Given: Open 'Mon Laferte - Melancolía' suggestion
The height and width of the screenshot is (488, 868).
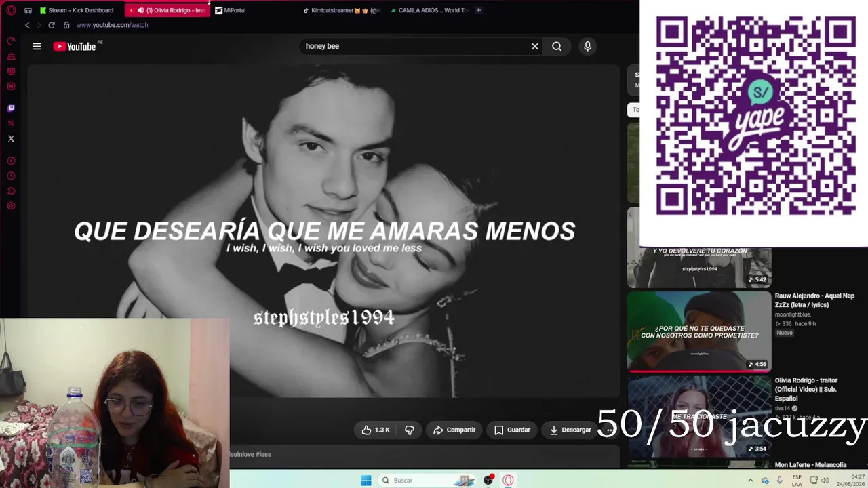Looking at the screenshot, I should [810, 465].
